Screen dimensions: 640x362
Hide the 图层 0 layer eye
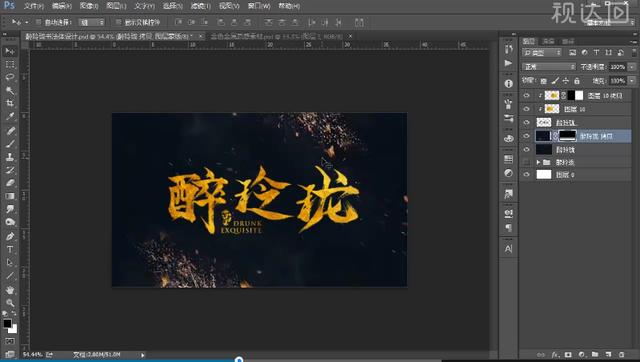click(527, 175)
